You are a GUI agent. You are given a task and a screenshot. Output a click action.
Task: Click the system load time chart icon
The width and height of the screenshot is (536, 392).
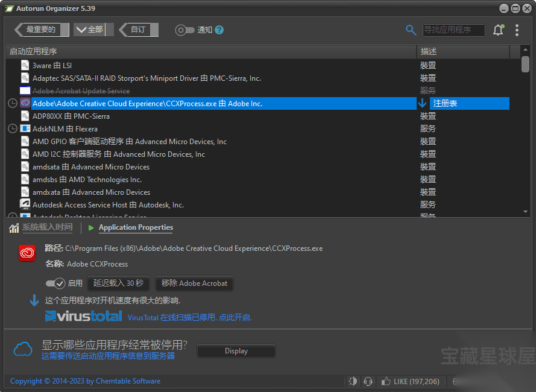coord(14,227)
